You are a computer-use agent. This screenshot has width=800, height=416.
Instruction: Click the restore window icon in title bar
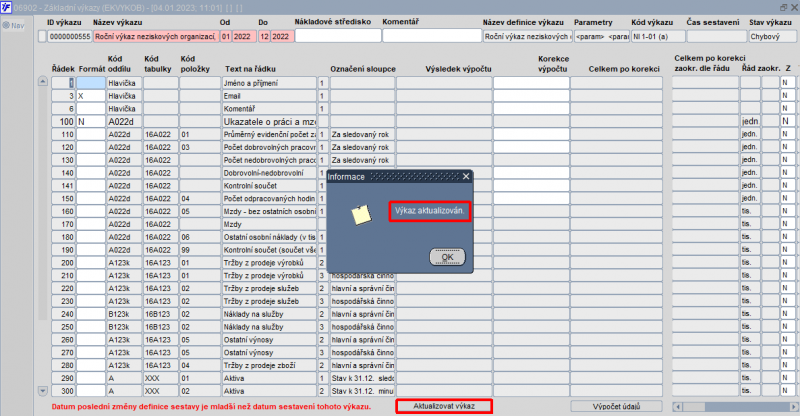tap(783, 7)
